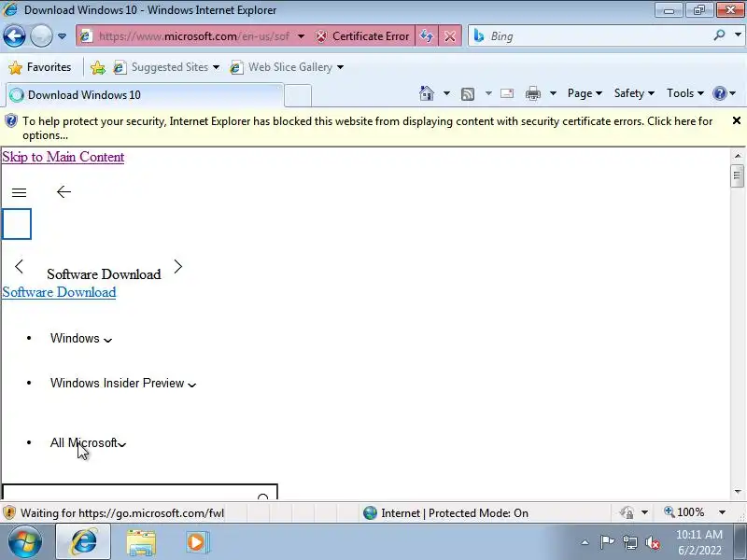The image size is (747, 560).
Task: Click the browser Forward arrow button
Action: click(41, 35)
